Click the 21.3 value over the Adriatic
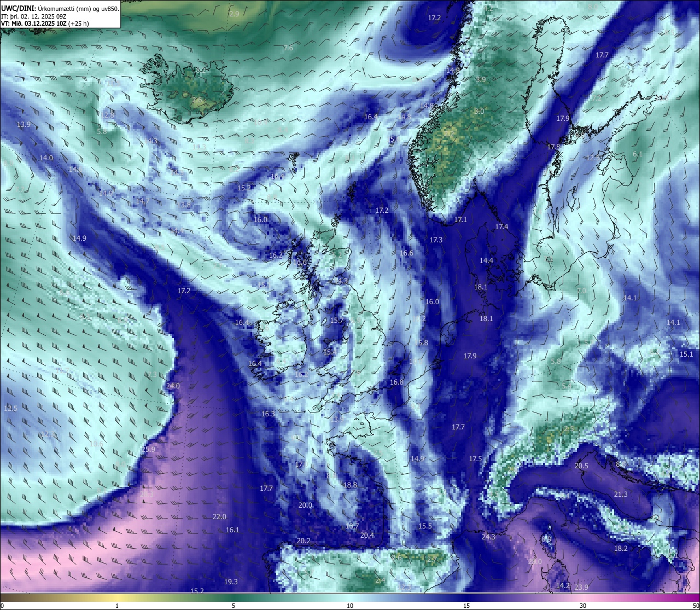700x610 pixels. [x=621, y=494]
